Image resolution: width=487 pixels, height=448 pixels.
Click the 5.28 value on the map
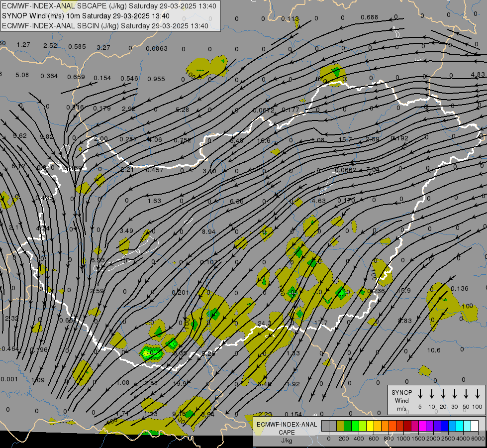[183, 110]
